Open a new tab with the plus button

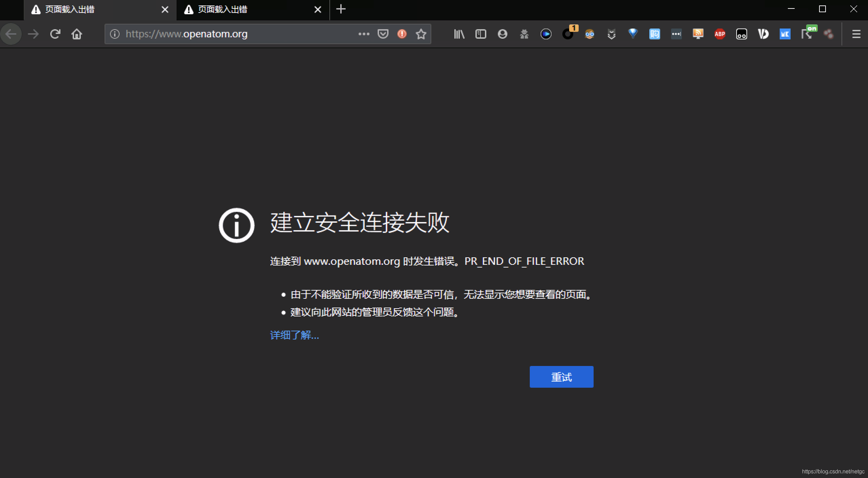point(341,9)
